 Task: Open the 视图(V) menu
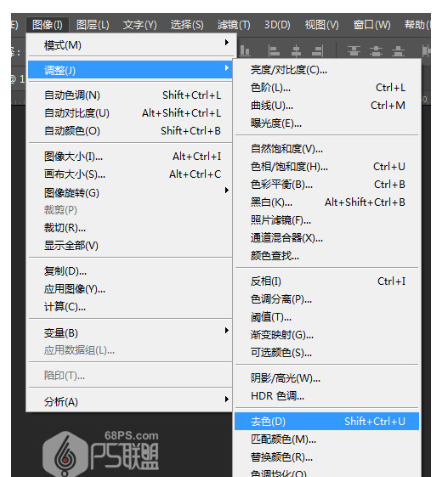click(x=322, y=25)
